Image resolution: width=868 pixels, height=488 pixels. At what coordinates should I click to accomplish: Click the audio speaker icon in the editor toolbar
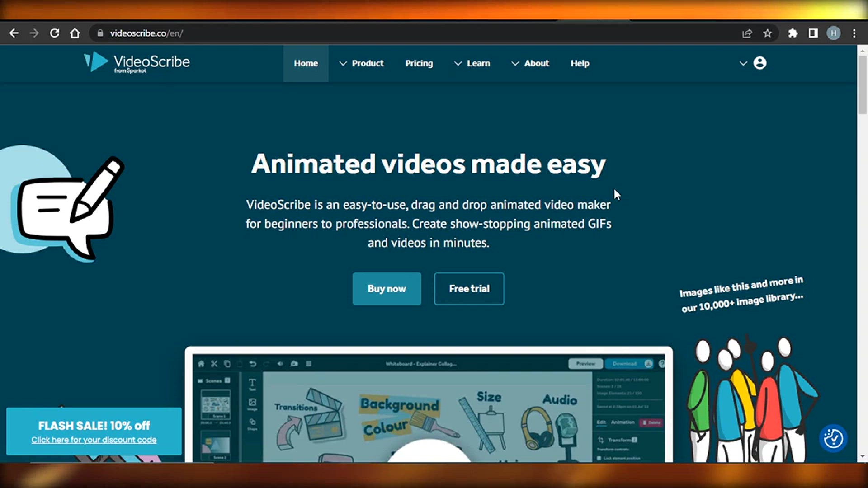[280, 364]
